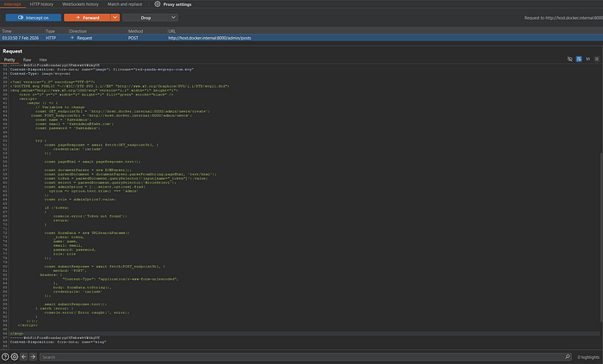This screenshot has height=364, width=603.
Task: Open the message editor options menu icon
Action: tap(596, 59)
